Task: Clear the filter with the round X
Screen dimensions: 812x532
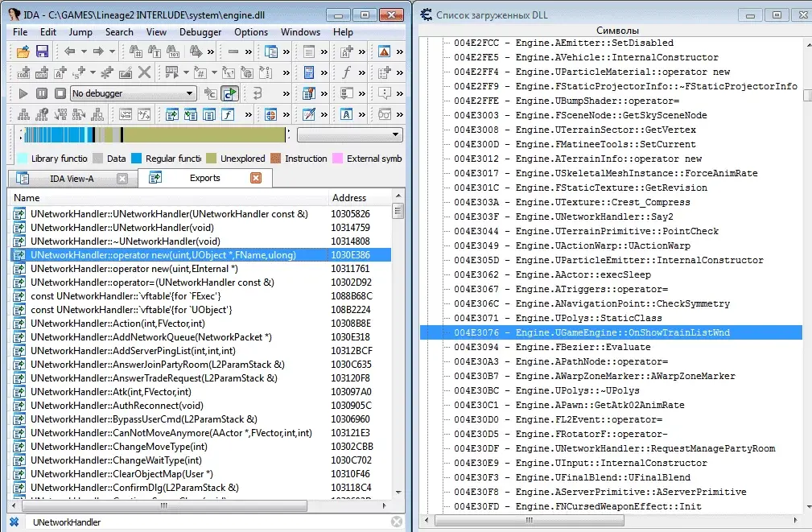Action: pyautogui.click(x=397, y=522)
